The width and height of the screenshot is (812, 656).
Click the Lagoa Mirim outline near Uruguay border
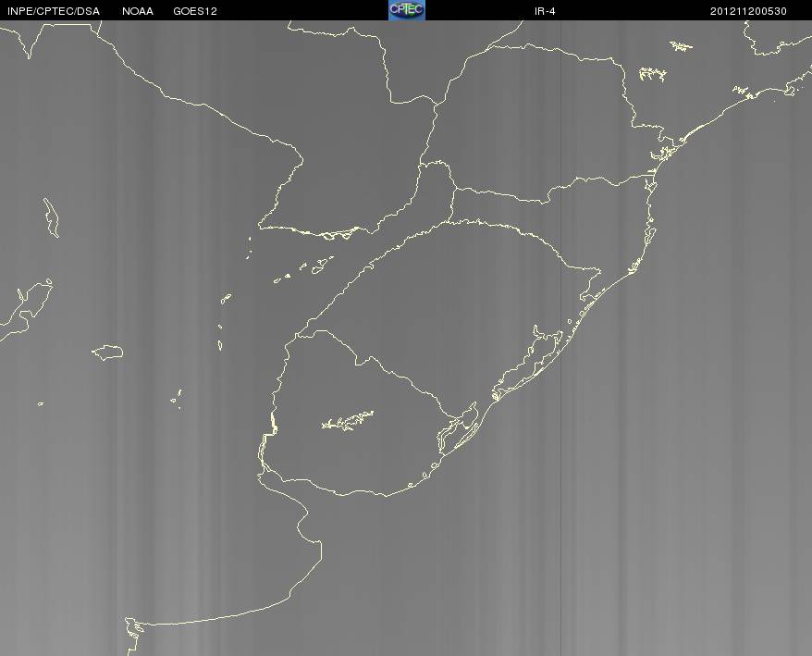459,430
